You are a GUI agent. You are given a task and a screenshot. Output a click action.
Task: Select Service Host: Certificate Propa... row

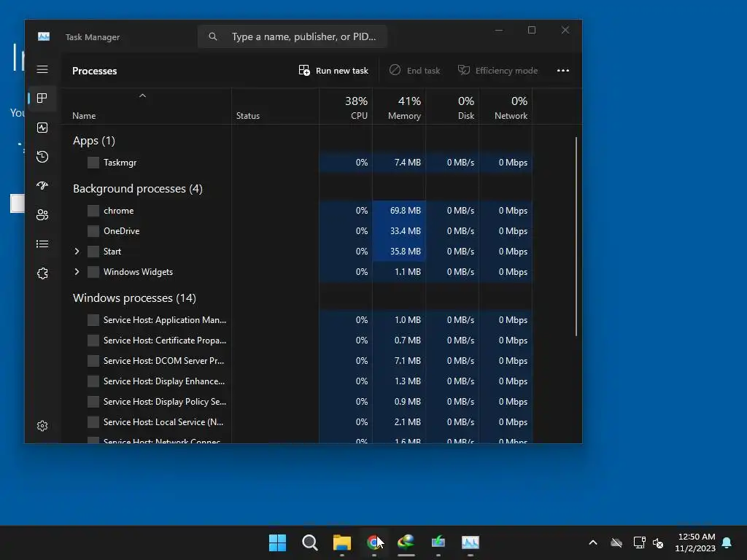point(302,341)
